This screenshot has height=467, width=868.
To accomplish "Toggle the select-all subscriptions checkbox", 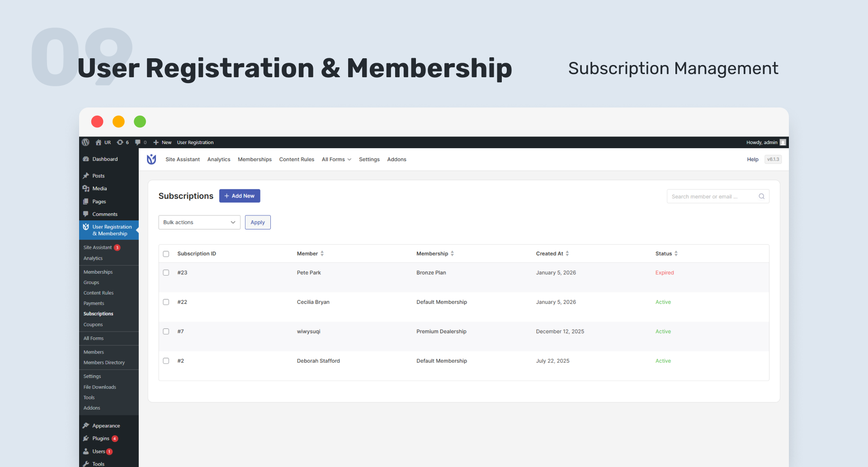I will click(x=166, y=254).
